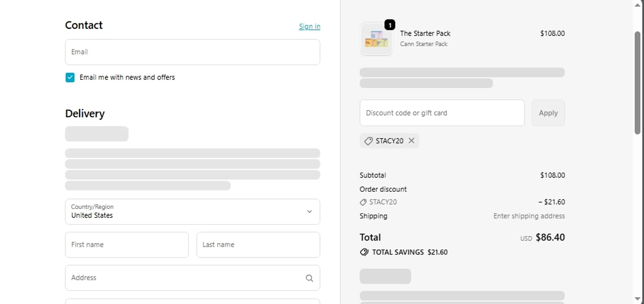This screenshot has height=304, width=644.
Task: Click the TOTAL SAVINGS $21.60 text
Action: (410, 252)
